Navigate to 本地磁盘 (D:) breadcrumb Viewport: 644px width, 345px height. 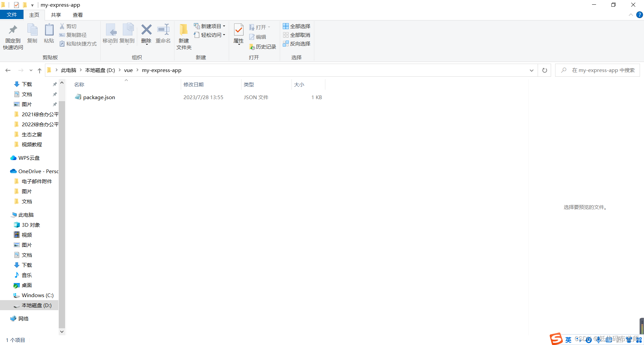click(x=100, y=70)
